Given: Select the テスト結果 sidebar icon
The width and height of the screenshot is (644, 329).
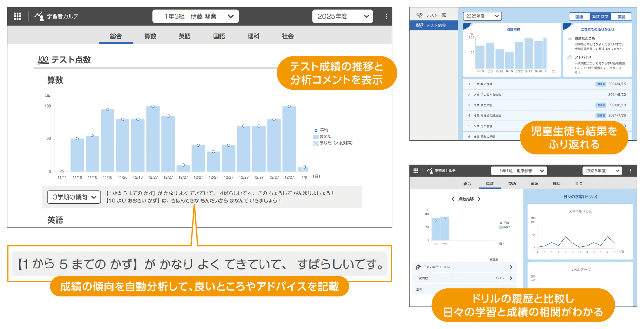Looking at the screenshot, I should 419,26.
